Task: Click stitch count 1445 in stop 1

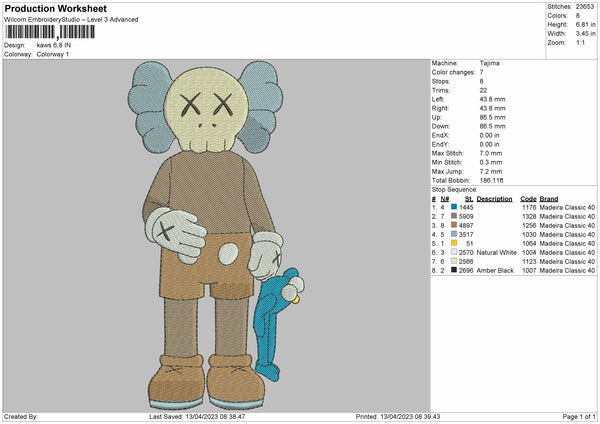Action: click(466, 207)
